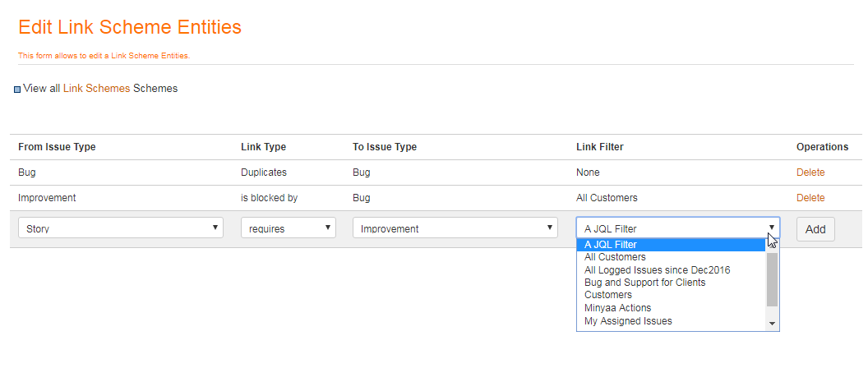Choose Bug and Support for Clients option
The image size is (868, 368).
[x=671, y=283]
